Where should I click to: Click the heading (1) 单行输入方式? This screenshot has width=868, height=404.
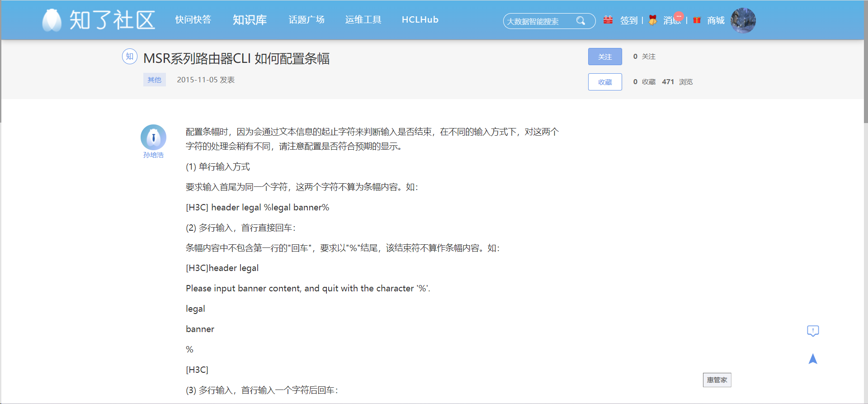coord(218,167)
